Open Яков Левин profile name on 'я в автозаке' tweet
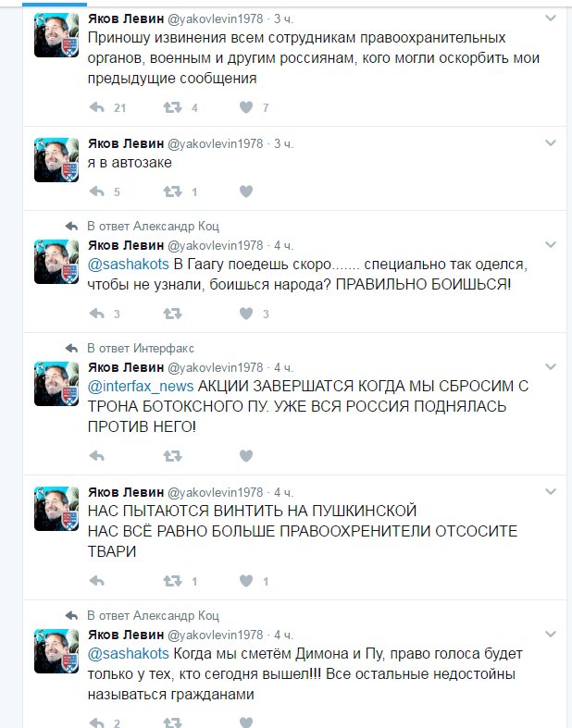 coord(126,143)
